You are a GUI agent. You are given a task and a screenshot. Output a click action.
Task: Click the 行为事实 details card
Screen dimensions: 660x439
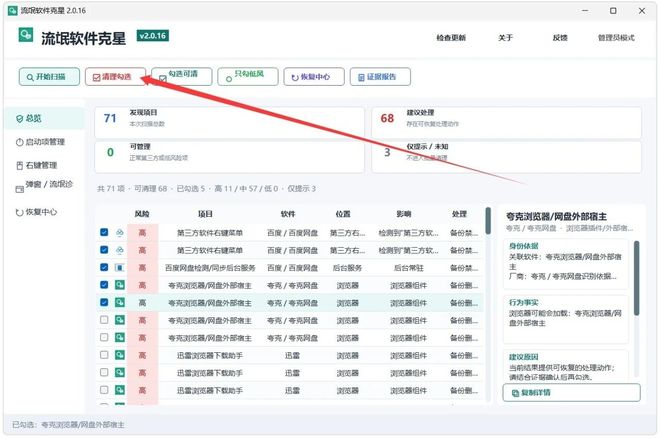565,319
